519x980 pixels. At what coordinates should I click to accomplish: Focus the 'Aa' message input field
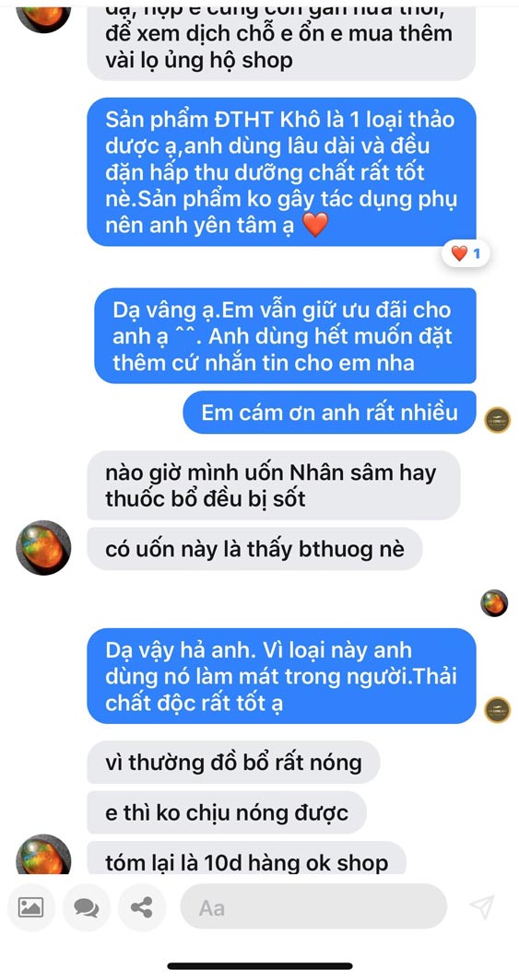[313, 907]
